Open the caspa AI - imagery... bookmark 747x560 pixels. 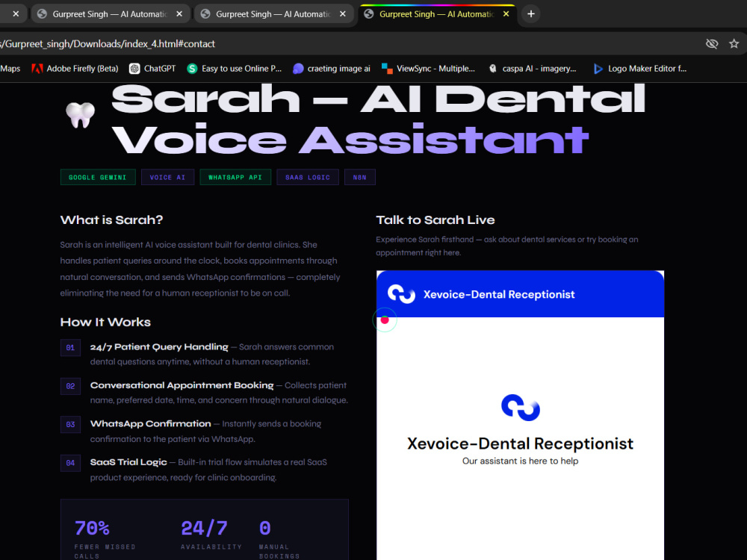click(533, 69)
